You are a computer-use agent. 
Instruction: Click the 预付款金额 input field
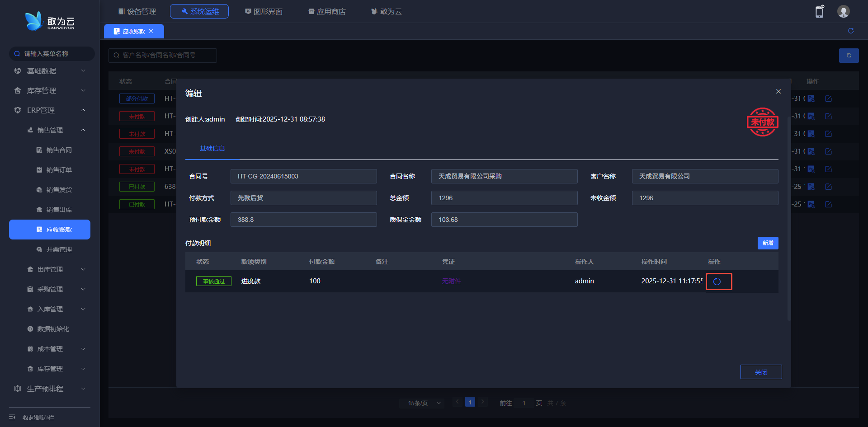point(303,220)
